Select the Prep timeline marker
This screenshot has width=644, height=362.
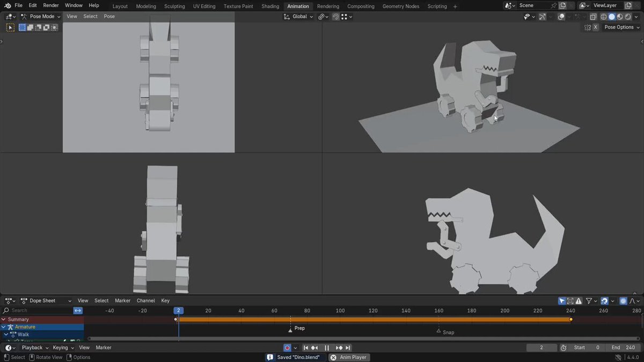point(290,329)
